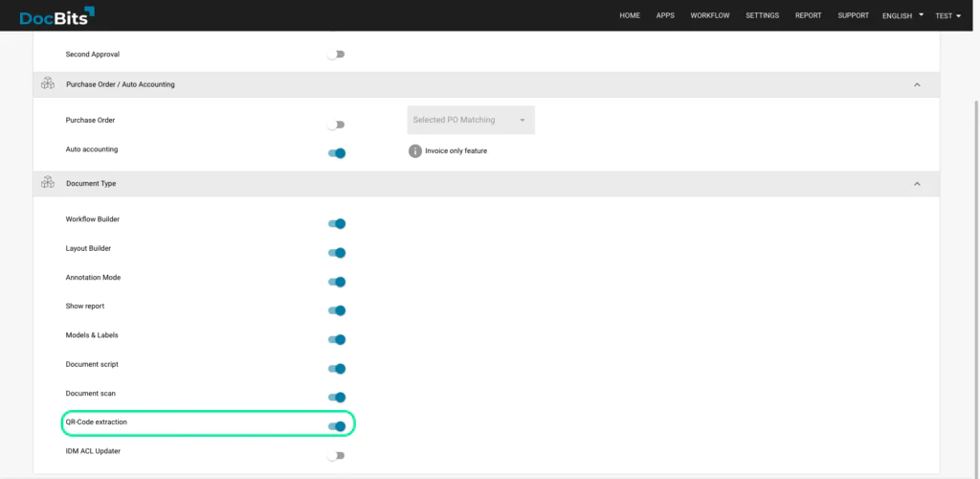Click the Purchase Order / Auto Accounting header text
980x479 pixels.
coord(120,84)
